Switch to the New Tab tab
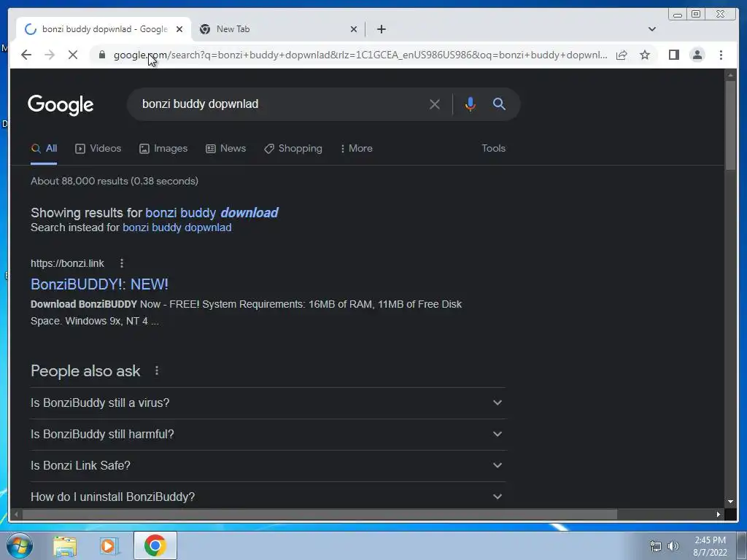The image size is (747, 560). (x=276, y=29)
